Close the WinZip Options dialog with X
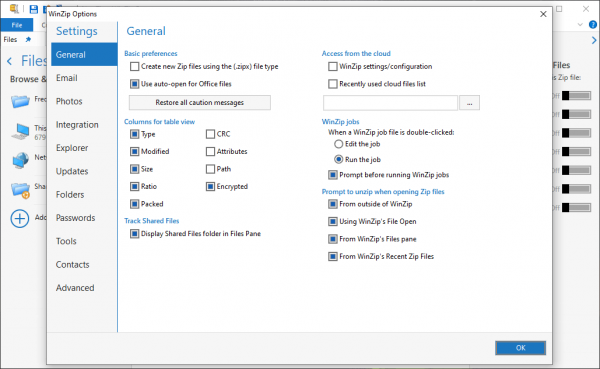The height and width of the screenshot is (369, 600). point(543,14)
